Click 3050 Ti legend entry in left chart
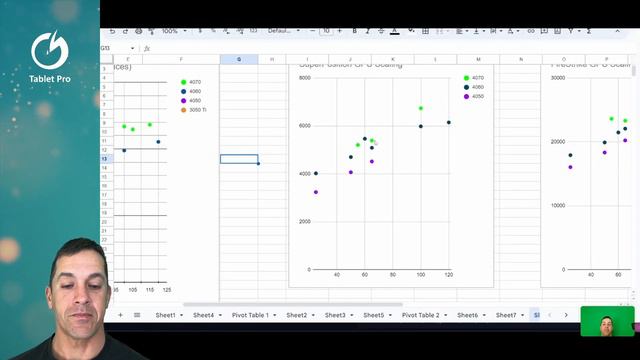 [193, 110]
